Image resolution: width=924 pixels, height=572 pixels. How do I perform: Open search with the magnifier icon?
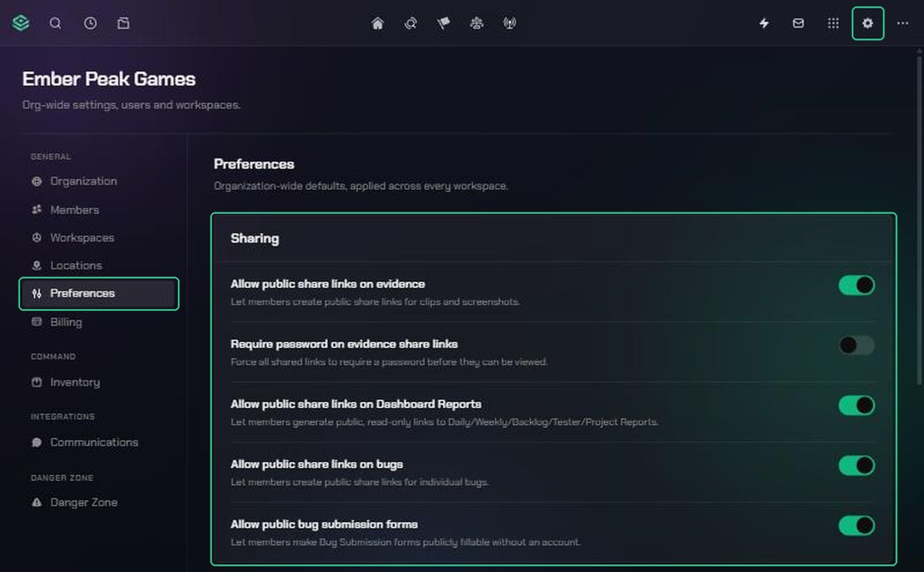[55, 23]
